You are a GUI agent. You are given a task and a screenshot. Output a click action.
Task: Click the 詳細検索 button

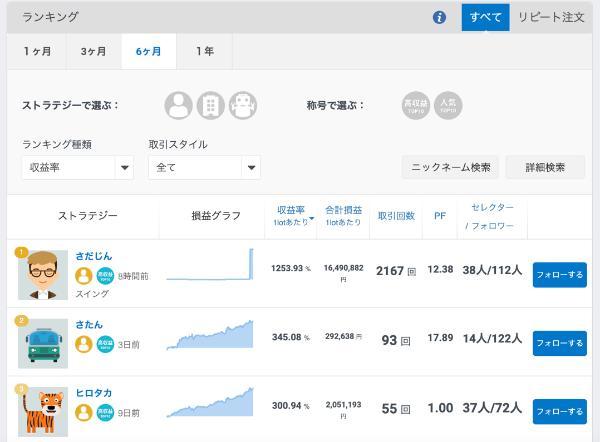pyautogui.click(x=545, y=167)
